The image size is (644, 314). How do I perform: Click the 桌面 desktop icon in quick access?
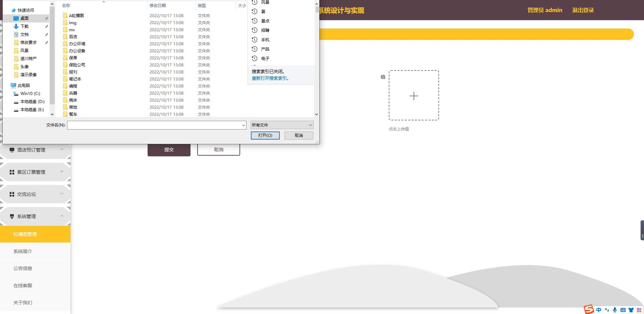click(x=16, y=18)
